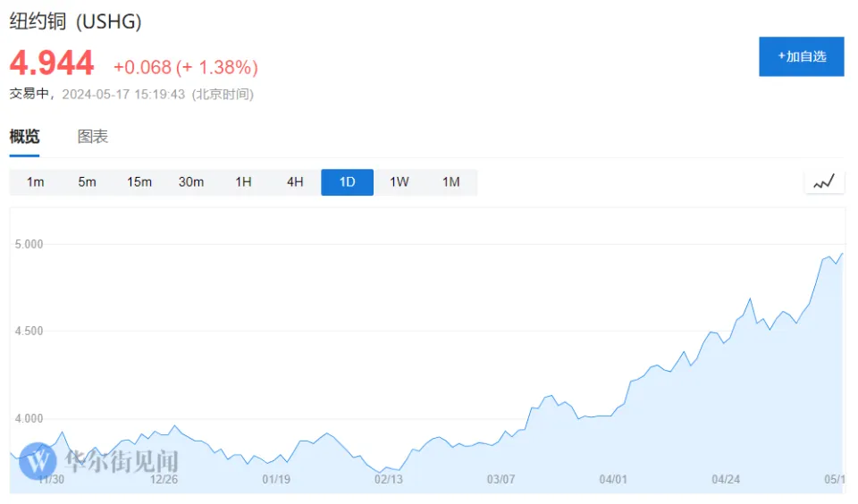Click the 5.000 price axis label
The height and width of the screenshot is (504, 858).
[x=29, y=244]
